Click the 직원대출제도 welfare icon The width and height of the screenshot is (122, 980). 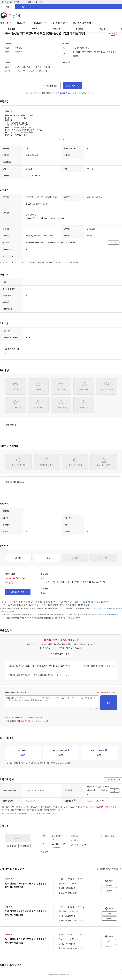point(38,404)
